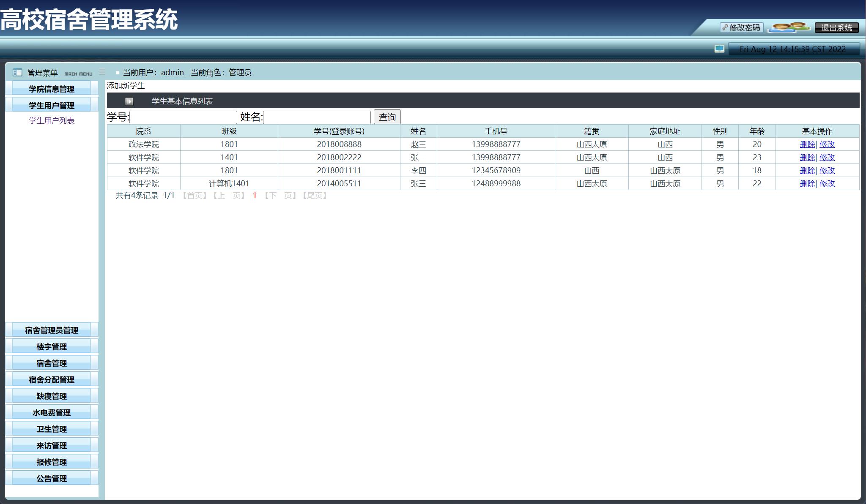Expand 学院信息管理 menu section
Image resolution: width=866 pixels, height=504 pixels.
point(52,89)
